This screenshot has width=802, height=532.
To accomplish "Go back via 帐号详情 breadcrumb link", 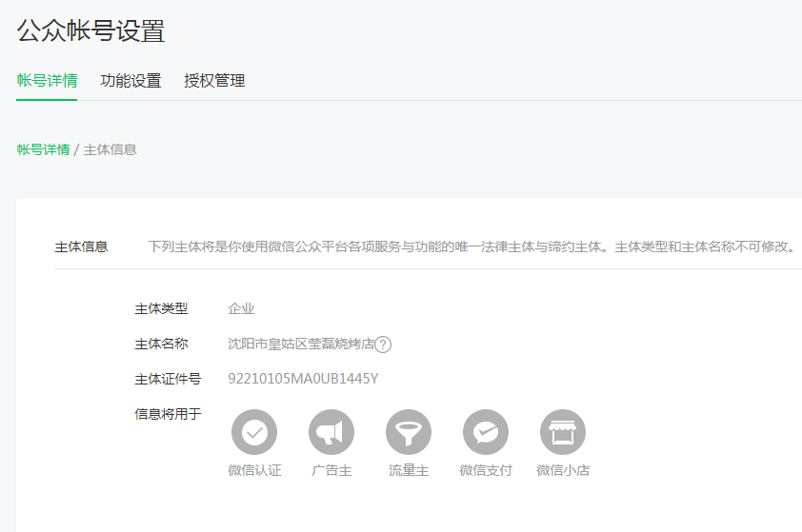I will (44, 149).
